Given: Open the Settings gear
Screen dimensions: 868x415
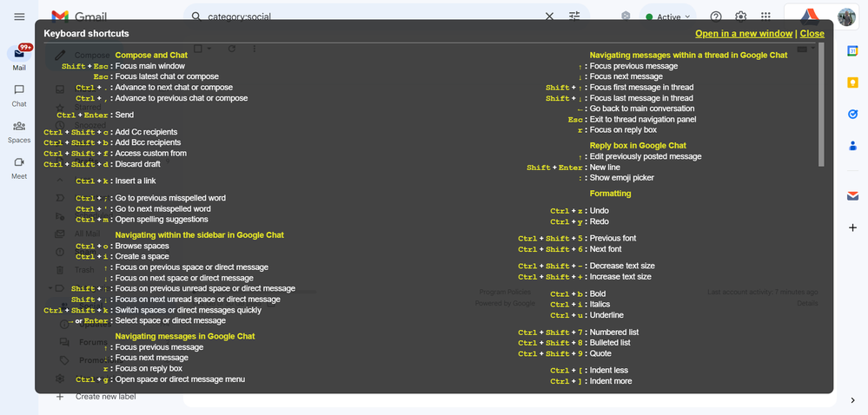Looking at the screenshot, I should coord(740,16).
